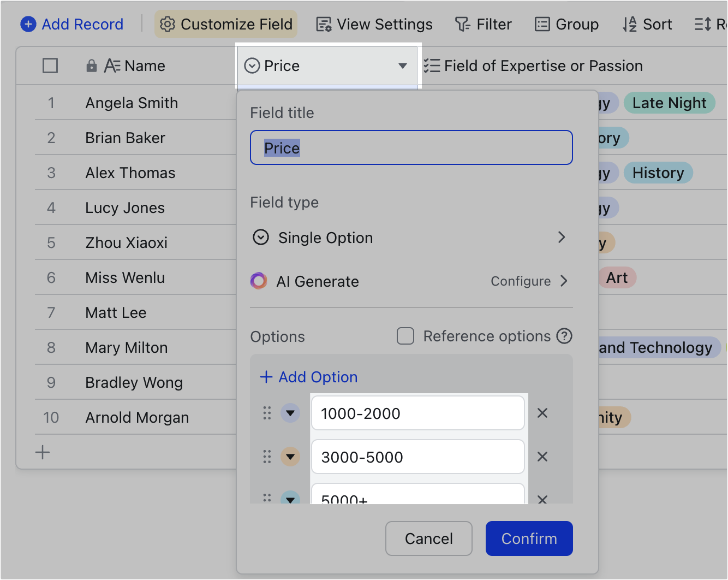The height and width of the screenshot is (580, 728).
Task: Click Add Option link
Action: pos(309,377)
